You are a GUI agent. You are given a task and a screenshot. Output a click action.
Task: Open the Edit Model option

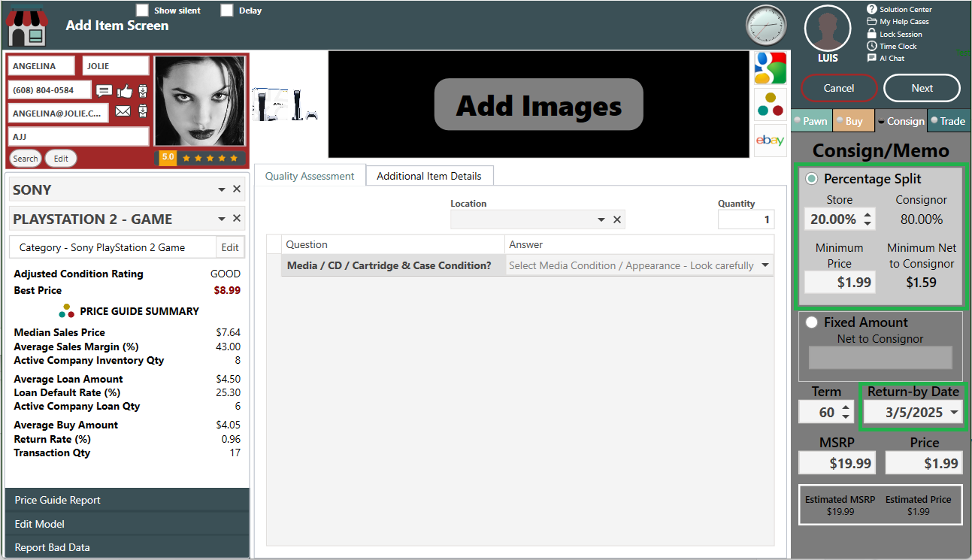127,524
